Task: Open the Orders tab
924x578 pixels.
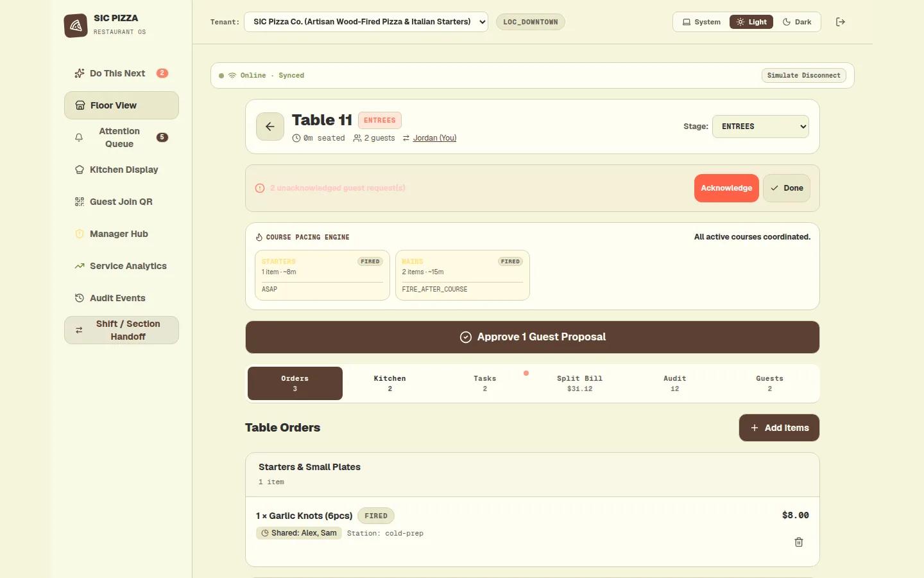Action: 295,383
